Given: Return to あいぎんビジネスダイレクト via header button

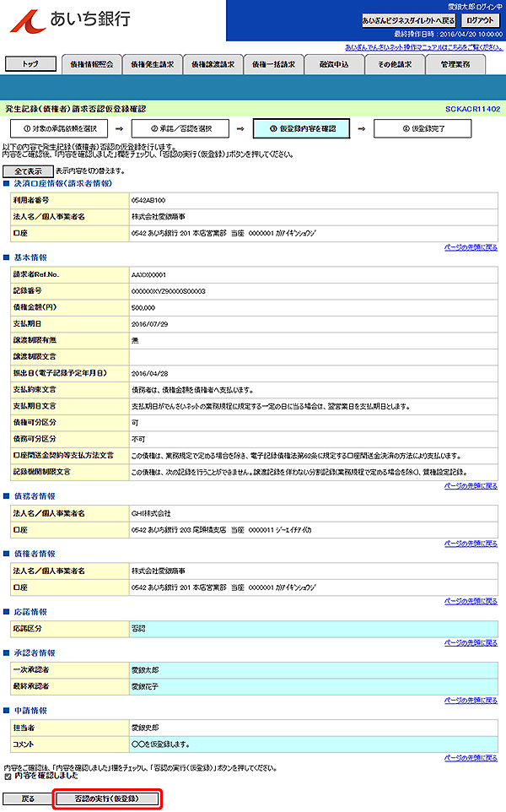Looking at the screenshot, I should pos(409,21).
